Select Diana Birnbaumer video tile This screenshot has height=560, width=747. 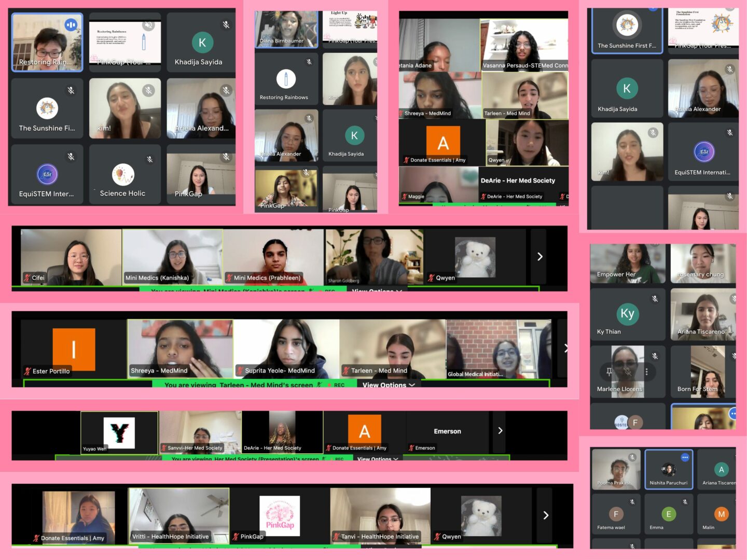click(286, 29)
